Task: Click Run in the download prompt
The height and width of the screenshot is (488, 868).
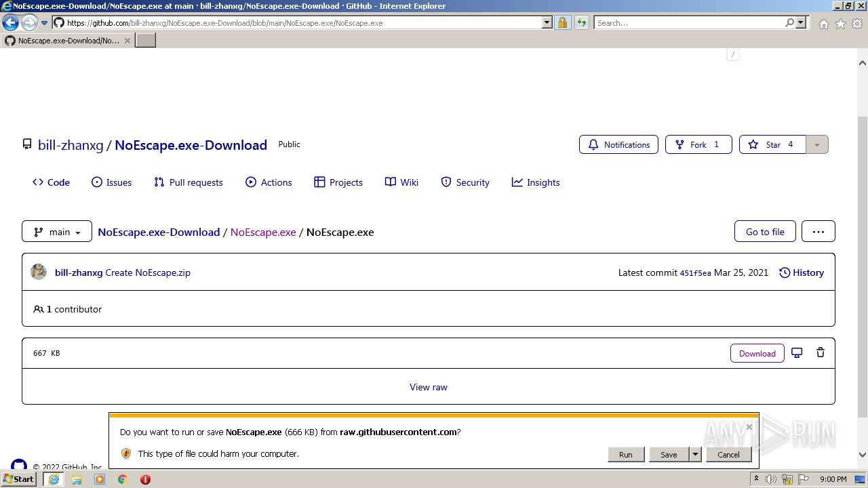Action: click(x=626, y=455)
